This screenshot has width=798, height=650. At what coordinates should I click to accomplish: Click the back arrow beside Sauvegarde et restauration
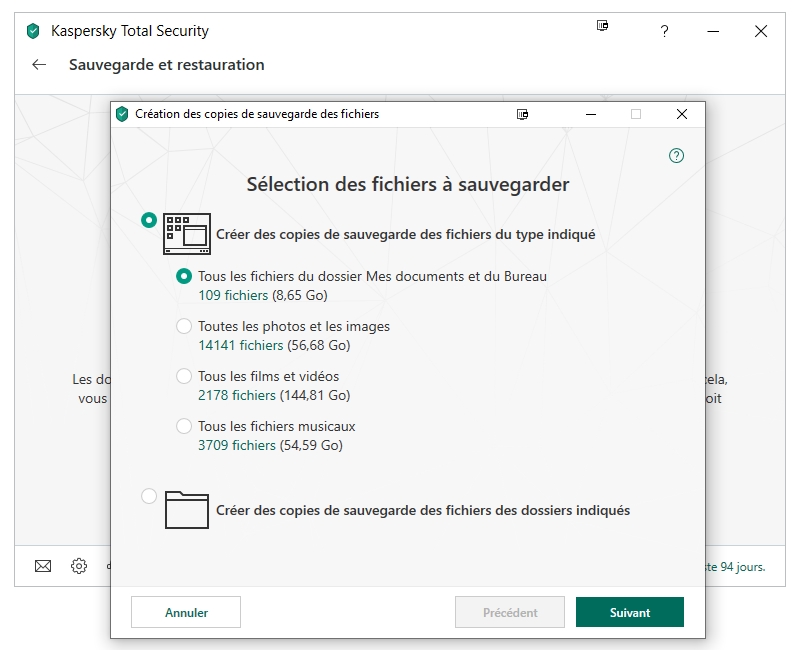(x=39, y=65)
